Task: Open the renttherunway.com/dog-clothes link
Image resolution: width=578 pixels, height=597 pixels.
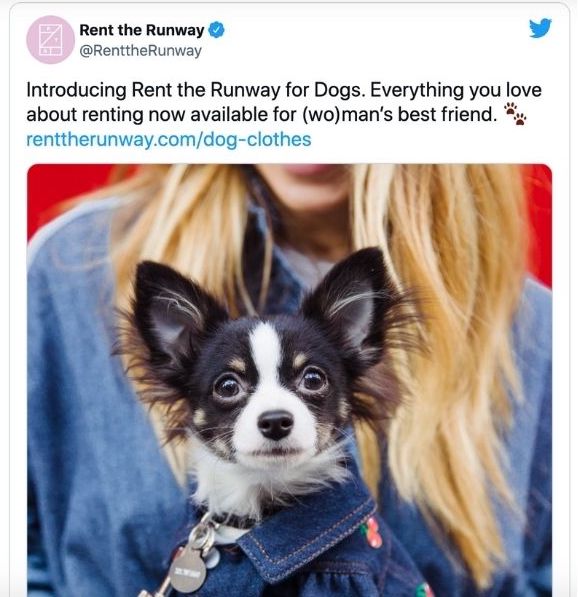Action: [169, 139]
